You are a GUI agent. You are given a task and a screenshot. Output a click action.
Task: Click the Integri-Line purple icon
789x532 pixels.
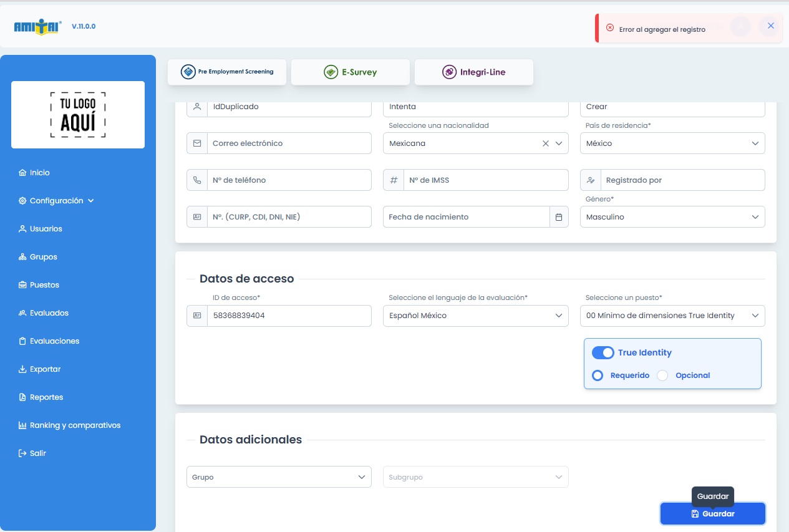(x=449, y=72)
